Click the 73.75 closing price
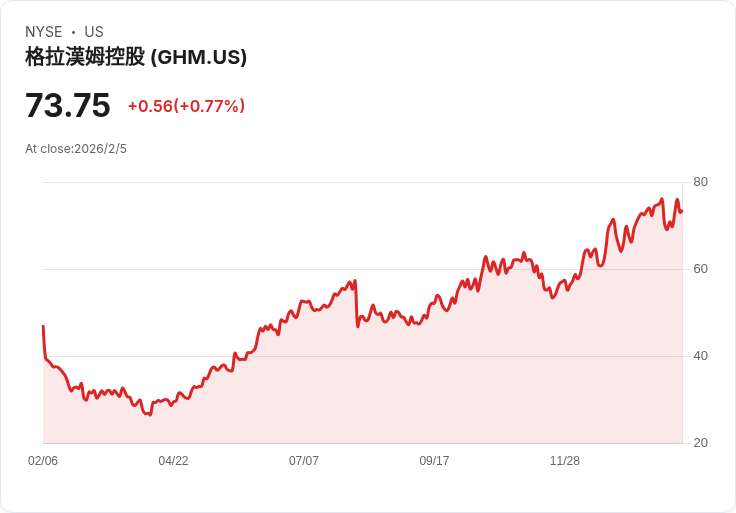The height and width of the screenshot is (513, 736). tap(67, 106)
